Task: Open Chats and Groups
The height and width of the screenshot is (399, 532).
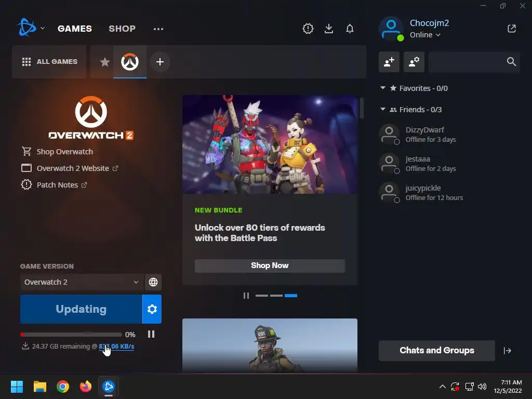Action: coord(436,351)
